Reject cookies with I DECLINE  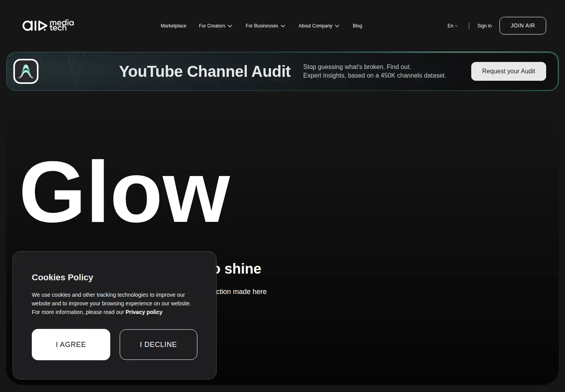(159, 345)
